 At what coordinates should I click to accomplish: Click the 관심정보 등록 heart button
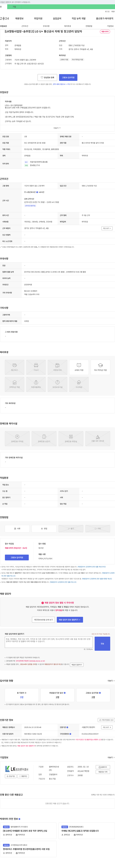coord(47,77)
